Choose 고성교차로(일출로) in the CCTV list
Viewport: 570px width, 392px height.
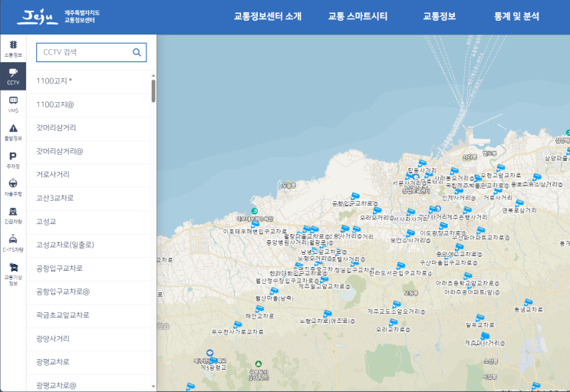64,245
